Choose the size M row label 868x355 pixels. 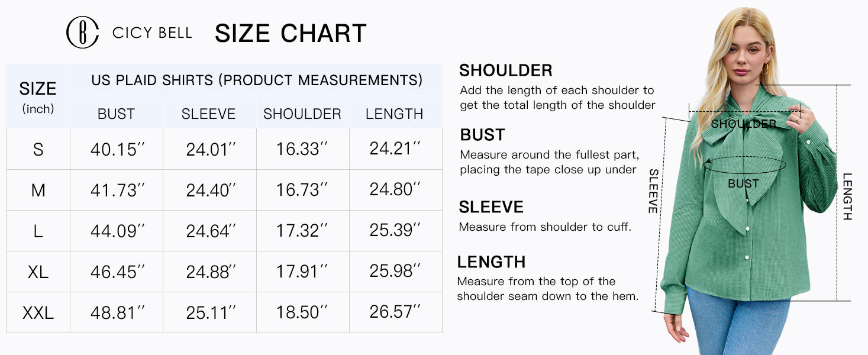(38, 190)
